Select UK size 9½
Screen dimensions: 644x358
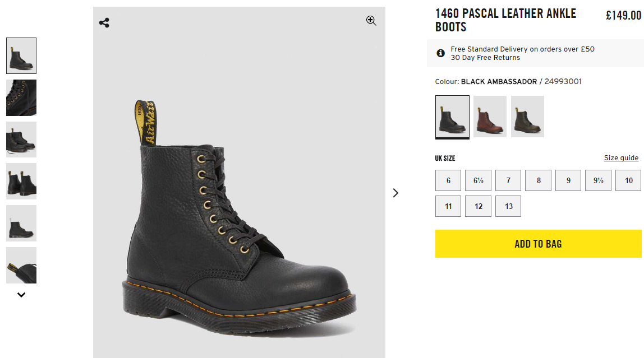[x=598, y=180]
